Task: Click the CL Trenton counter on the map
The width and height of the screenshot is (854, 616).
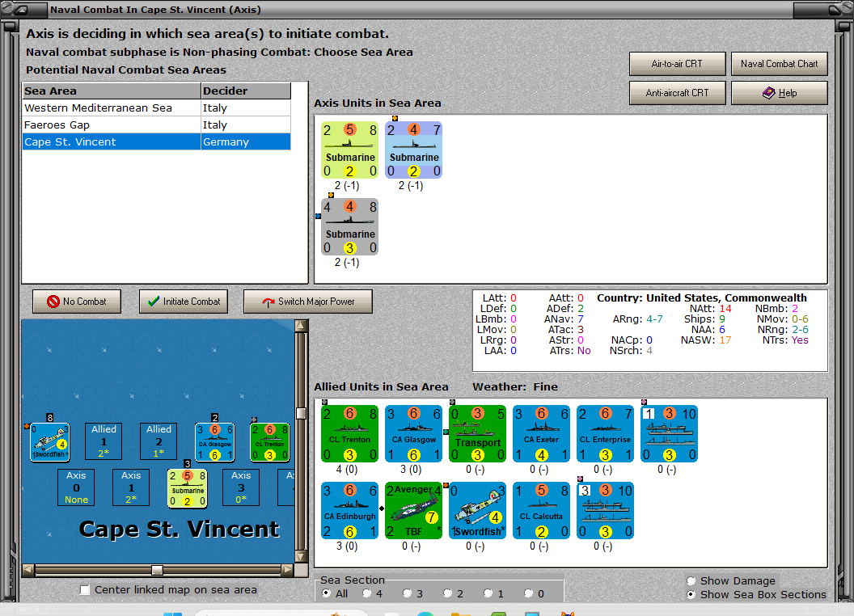Action: point(269,442)
